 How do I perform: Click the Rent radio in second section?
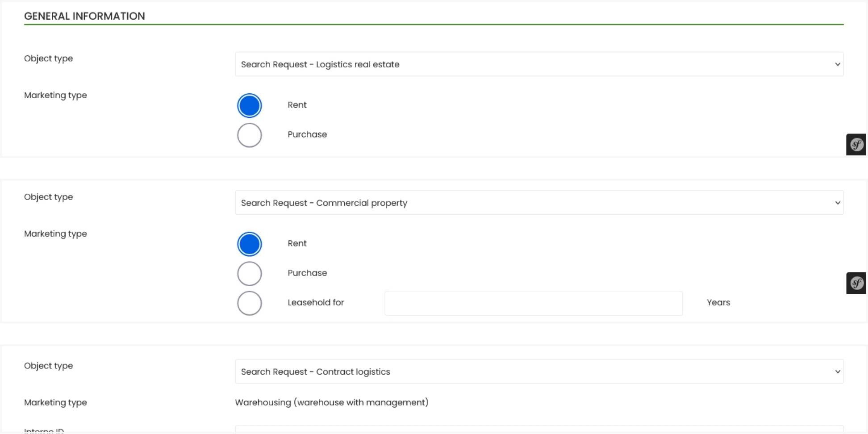coord(249,244)
